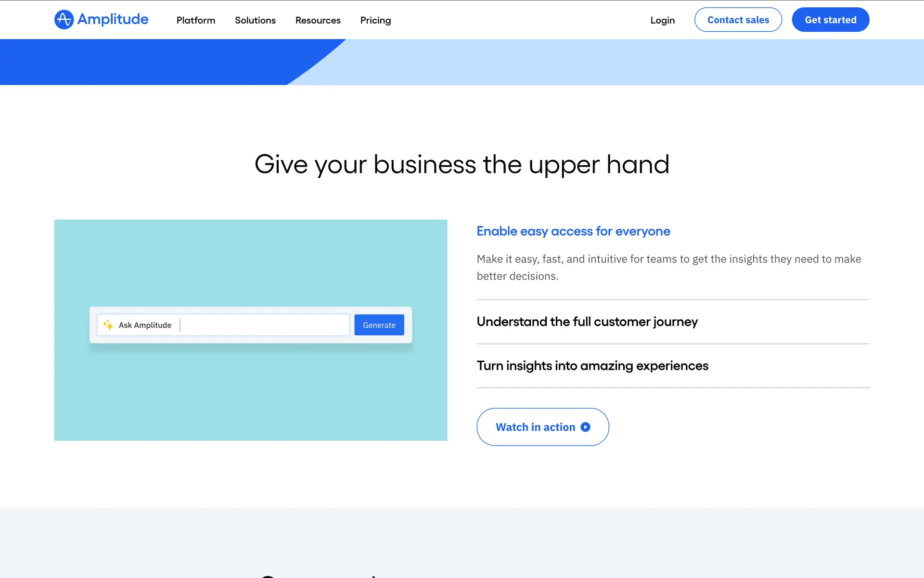The width and height of the screenshot is (924, 578).
Task: Click the Amplitude logo icon
Action: point(64,20)
